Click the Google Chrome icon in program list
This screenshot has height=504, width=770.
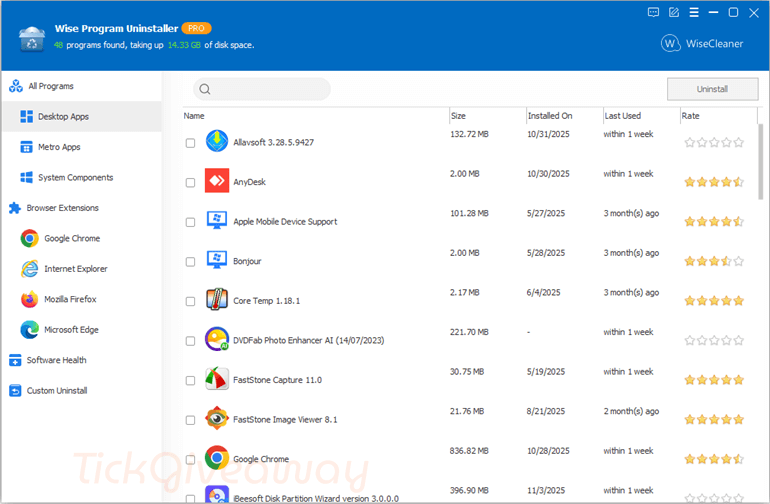click(x=217, y=458)
